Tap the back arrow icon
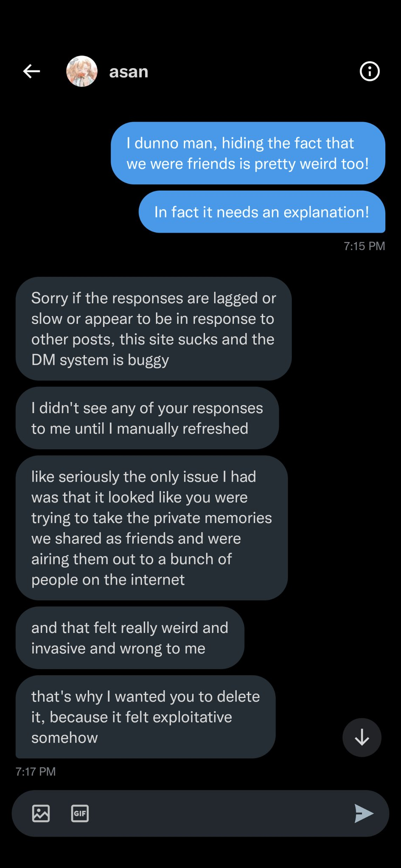Image resolution: width=401 pixels, height=868 pixels. 31,71
